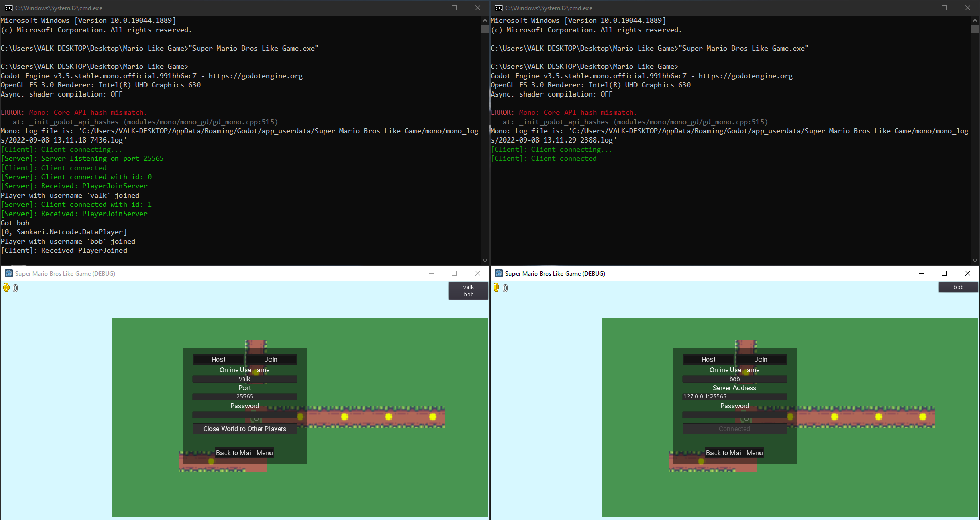Image resolution: width=980 pixels, height=520 pixels.
Task: Click the player list showing valk and bob
Action: click(x=468, y=291)
